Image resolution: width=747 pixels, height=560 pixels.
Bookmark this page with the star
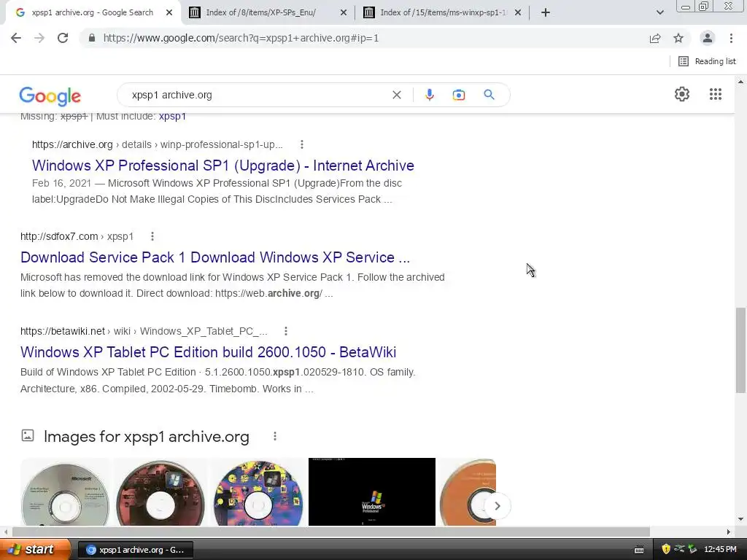coord(678,38)
